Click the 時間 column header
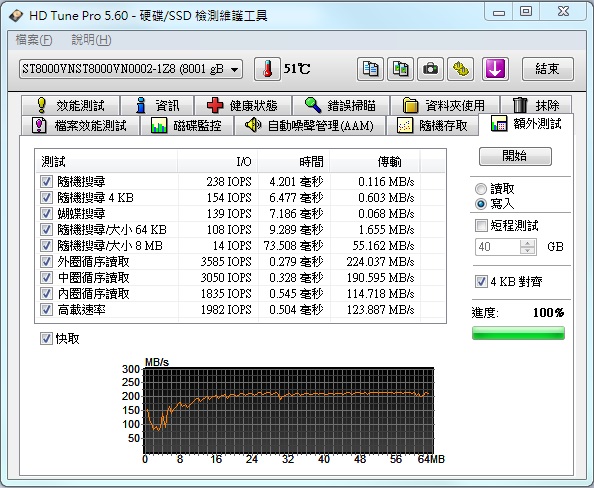594x488 pixels. click(294, 162)
